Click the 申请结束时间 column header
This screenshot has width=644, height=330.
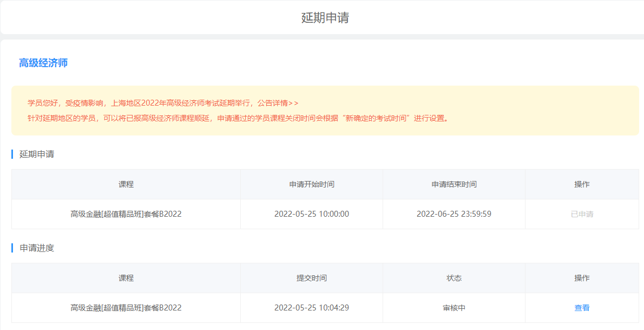[x=454, y=184]
